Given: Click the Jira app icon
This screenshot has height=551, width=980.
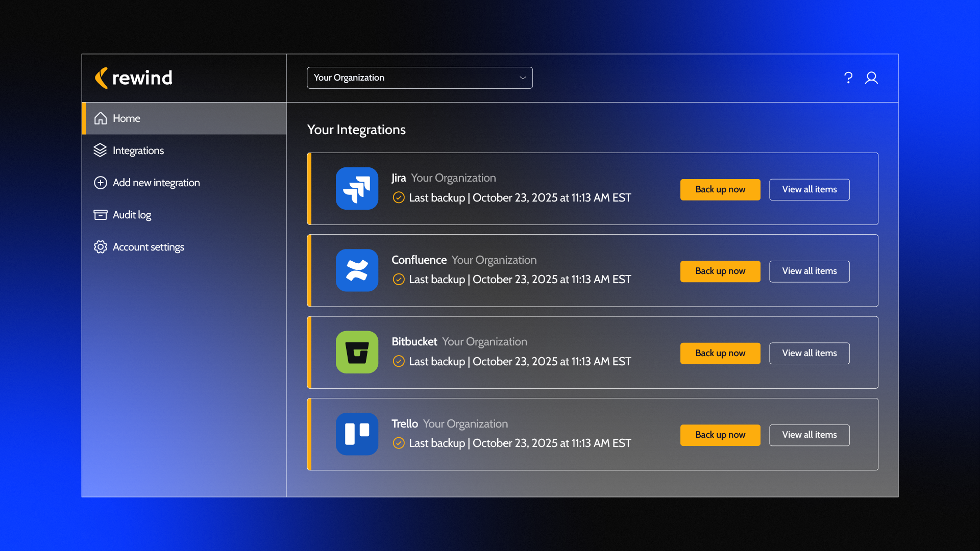Looking at the screenshot, I should pos(357,188).
